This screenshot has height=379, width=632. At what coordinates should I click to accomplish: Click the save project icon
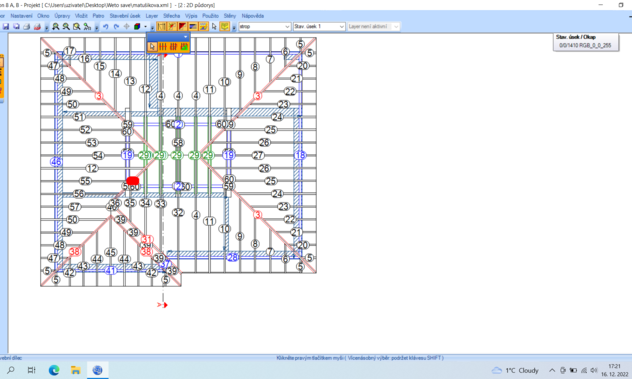click(x=6, y=27)
